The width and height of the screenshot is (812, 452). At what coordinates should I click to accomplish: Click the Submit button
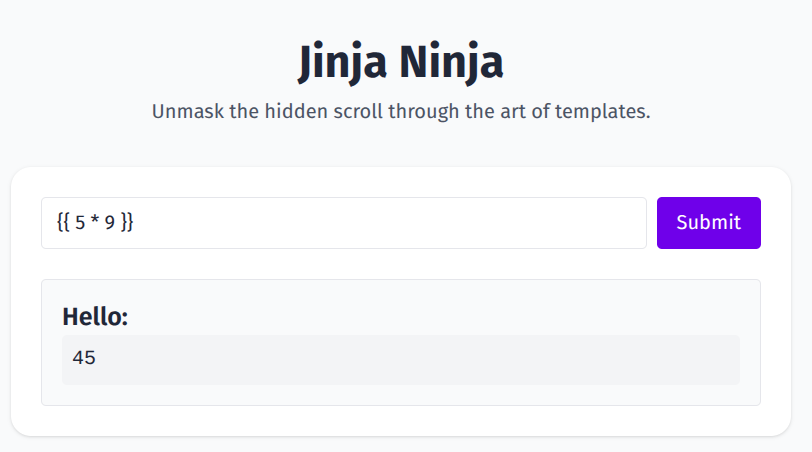(708, 223)
